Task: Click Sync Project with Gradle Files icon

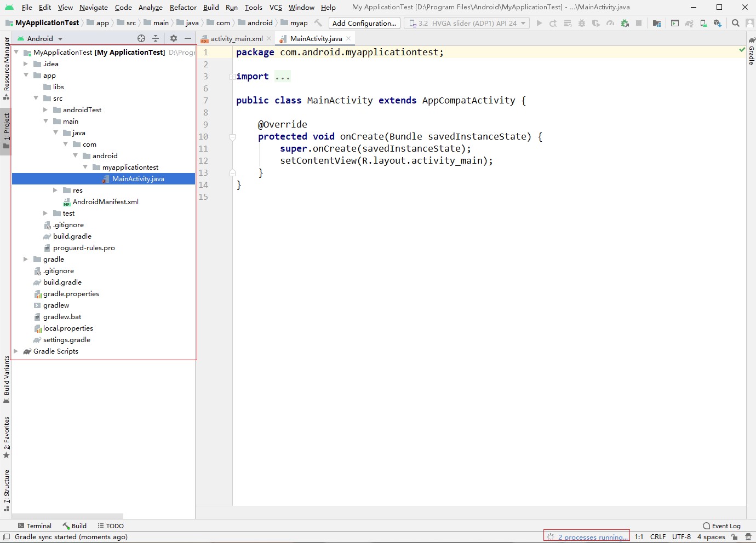Action: click(x=689, y=23)
